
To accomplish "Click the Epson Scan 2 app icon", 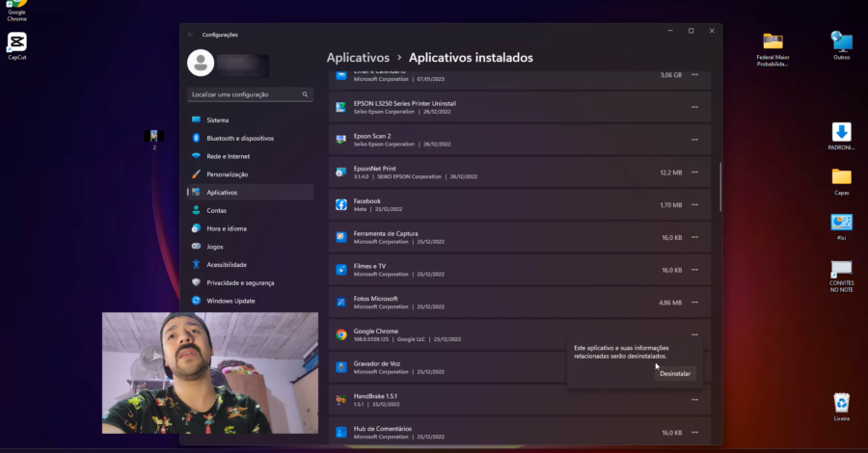I will pyautogui.click(x=341, y=140).
